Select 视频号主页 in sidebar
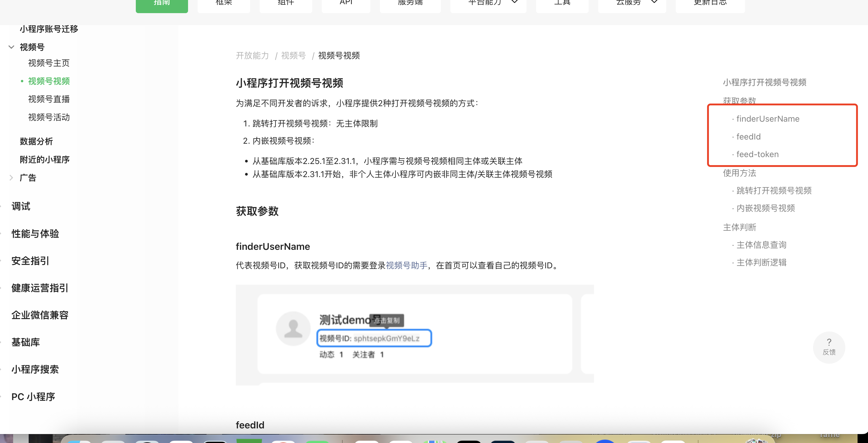Viewport: 868px width, 443px height. click(49, 63)
